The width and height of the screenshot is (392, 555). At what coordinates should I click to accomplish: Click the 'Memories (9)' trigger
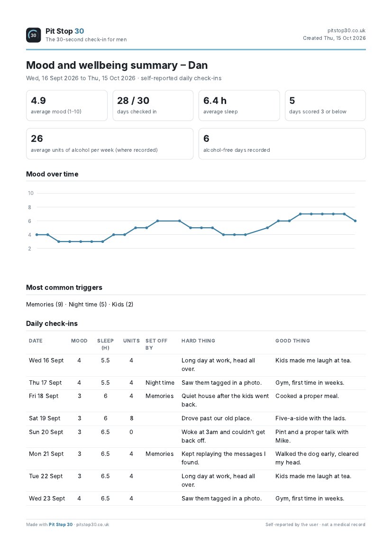tap(45, 305)
